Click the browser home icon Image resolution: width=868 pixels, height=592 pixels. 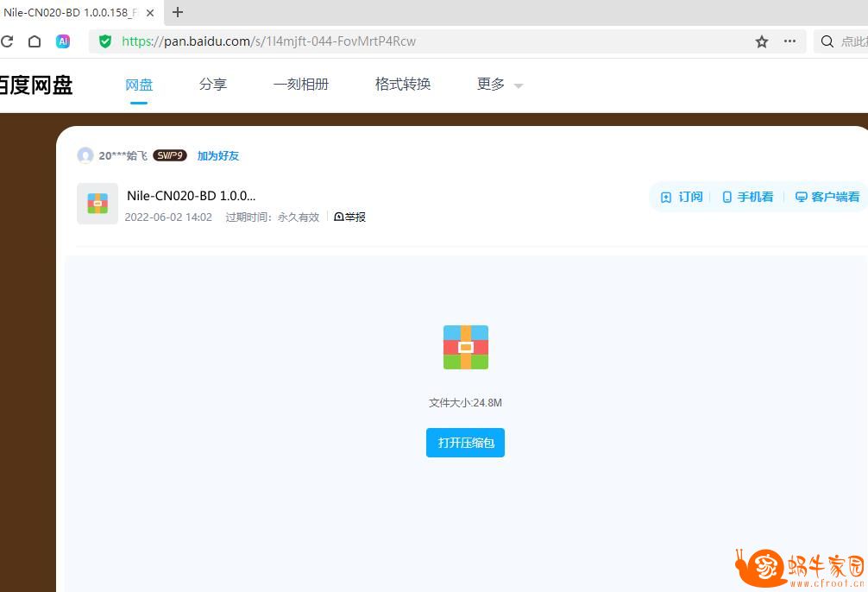pos(34,41)
